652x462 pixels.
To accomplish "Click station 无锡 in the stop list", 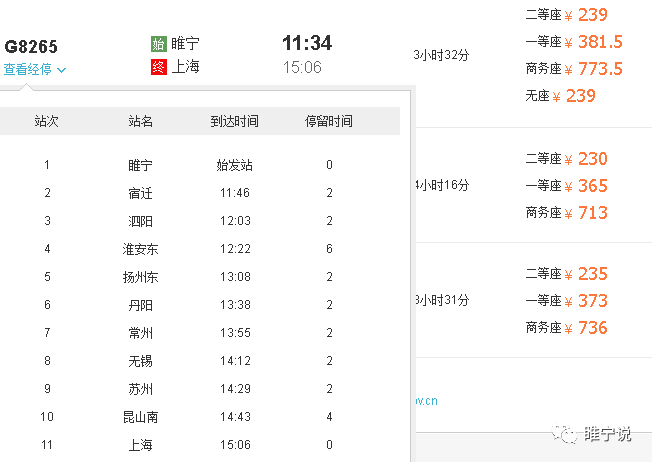I will point(141,361).
